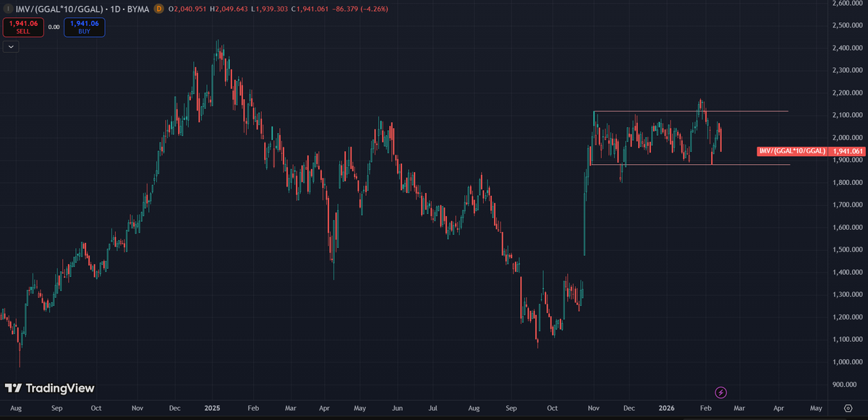Click the red 1,941.061 price label on axis
The width and height of the screenshot is (868, 420).
(847, 151)
